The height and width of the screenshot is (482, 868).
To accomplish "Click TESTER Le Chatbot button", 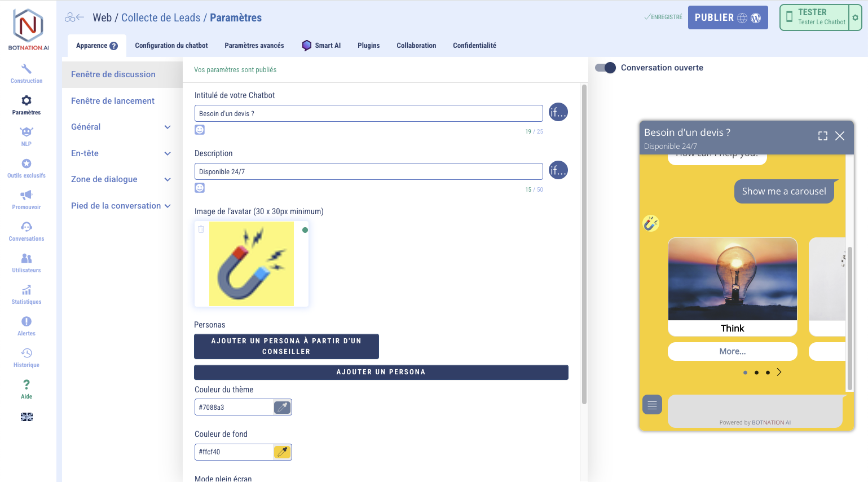I will point(815,17).
